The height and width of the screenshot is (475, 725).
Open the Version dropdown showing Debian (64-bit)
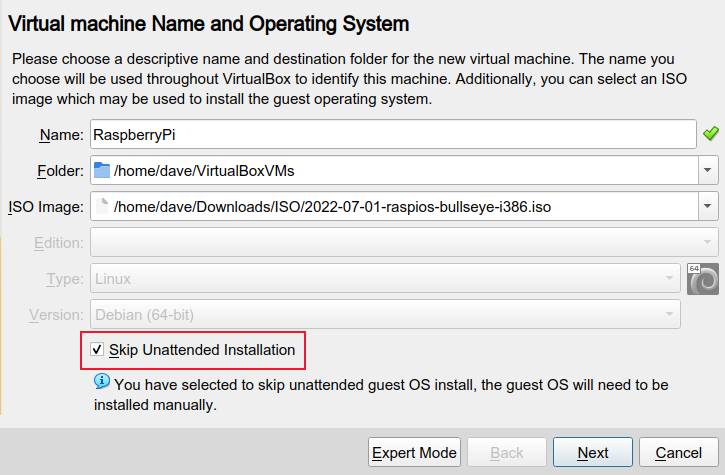coord(385,315)
